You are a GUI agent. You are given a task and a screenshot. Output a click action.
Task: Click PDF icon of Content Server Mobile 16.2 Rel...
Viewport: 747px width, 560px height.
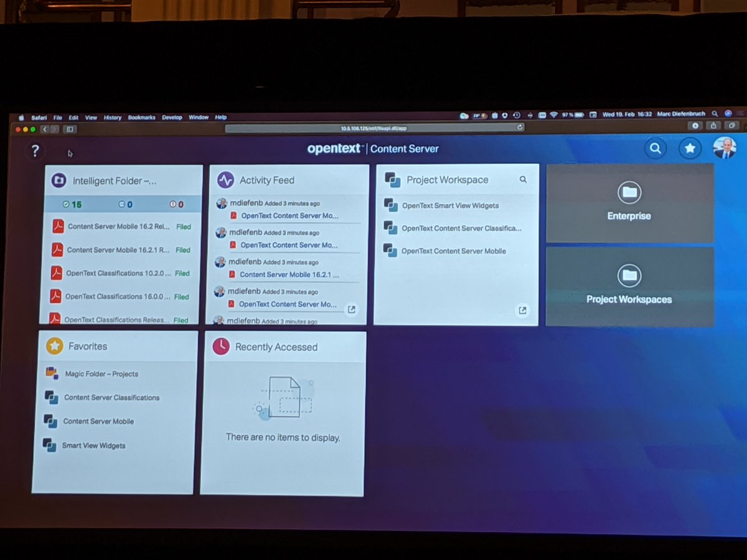(58, 226)
